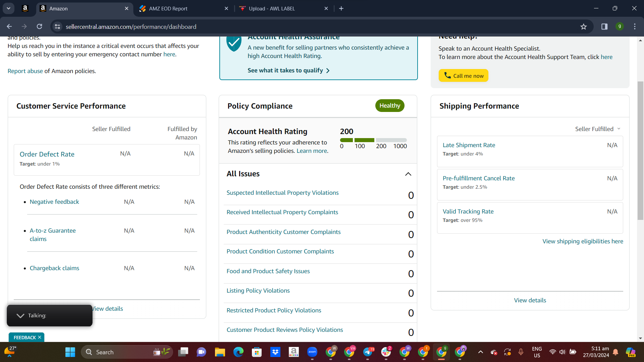This screenshot has width=644, height=362.
Task: Click 'here' link for Account Health Support Team
Action: tap(606, 57)
